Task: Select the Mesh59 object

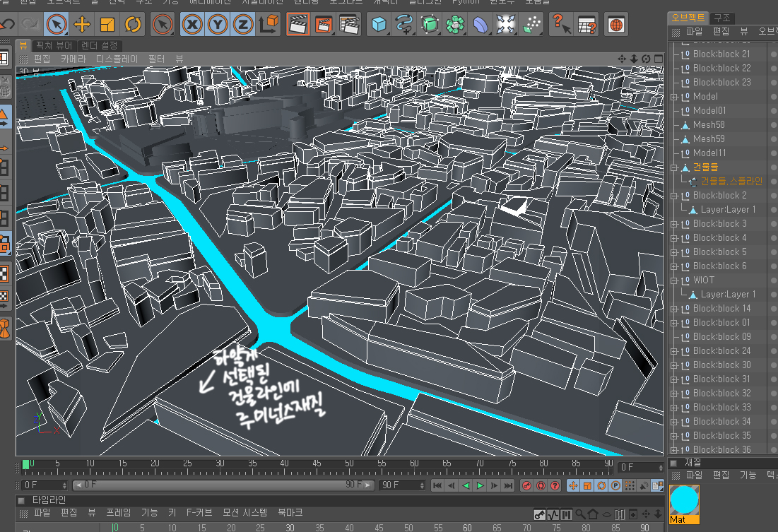Action: tap(709, 139)
